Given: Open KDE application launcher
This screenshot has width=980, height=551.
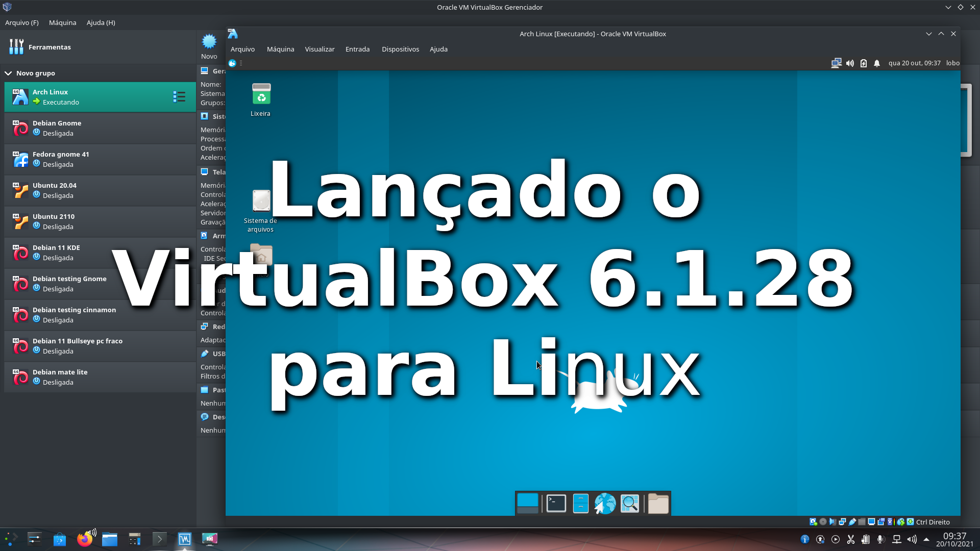Looking at the screenshot, I should point(11,539).
